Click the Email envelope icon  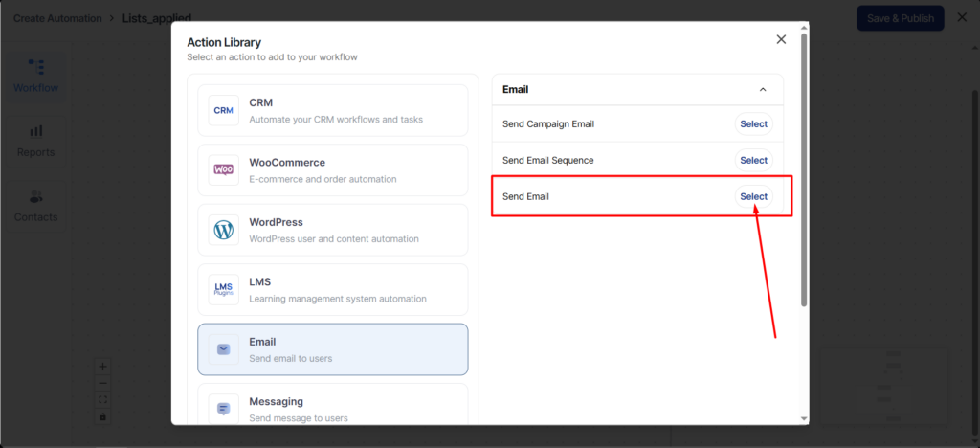[x=223, y=349]
